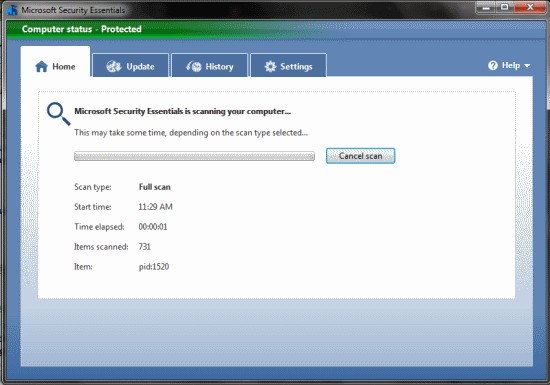Switch to the Update tab label
550x385 pixels.
[x=140, y=67]
